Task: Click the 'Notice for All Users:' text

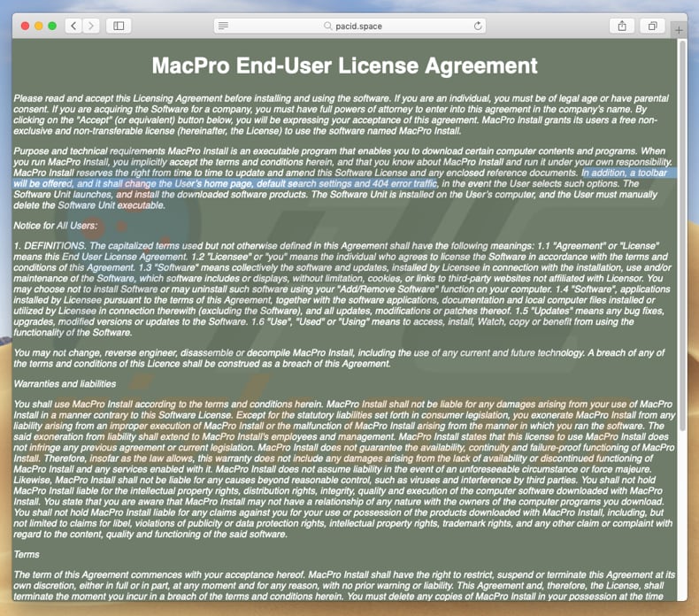Action: [55, 226]
